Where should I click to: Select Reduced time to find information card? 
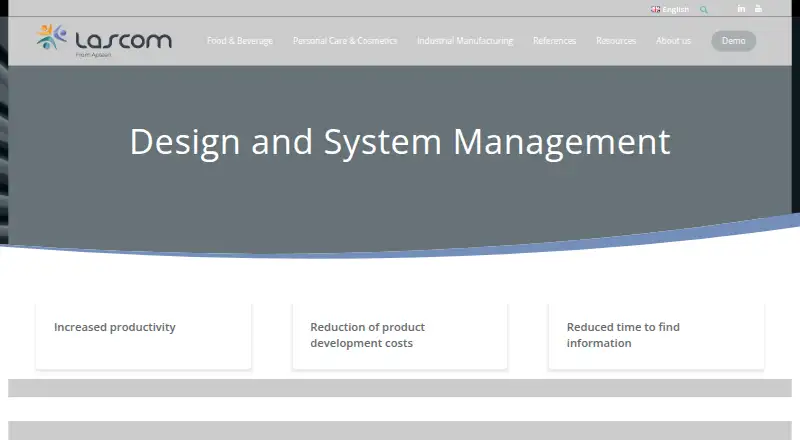tap(657, 336)
